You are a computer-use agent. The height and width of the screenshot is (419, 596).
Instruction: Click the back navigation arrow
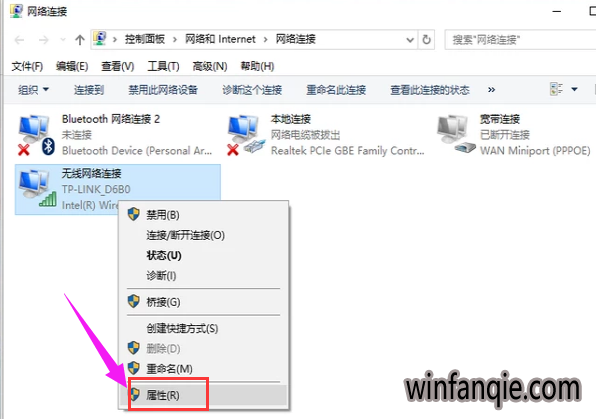pos(19,40)
